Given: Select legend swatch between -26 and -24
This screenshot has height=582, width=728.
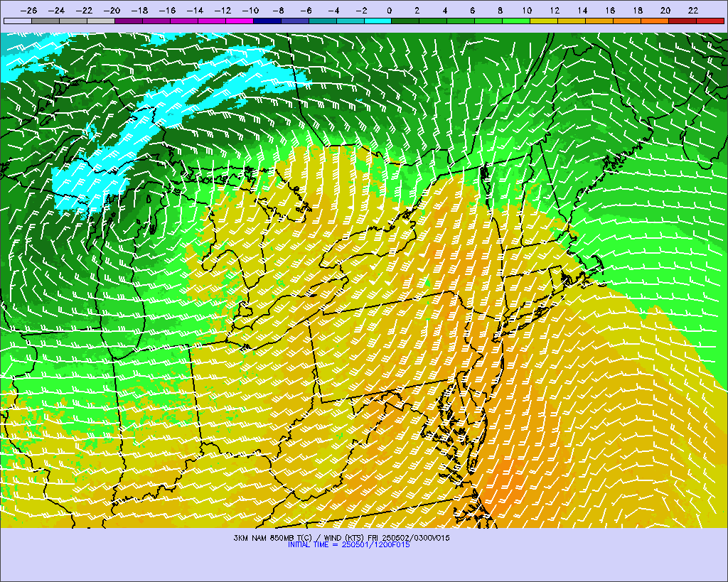Looking at the screenshot, I should click(45, 21).
